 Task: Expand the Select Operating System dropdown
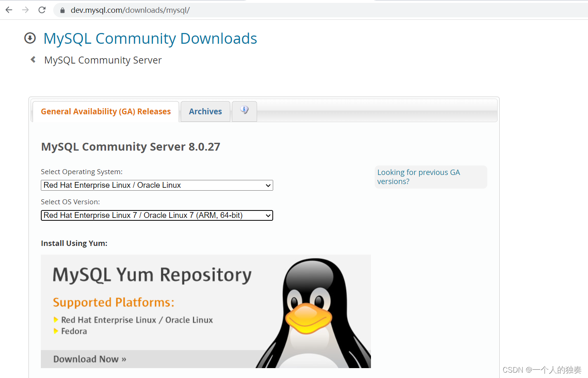point(157,185)
